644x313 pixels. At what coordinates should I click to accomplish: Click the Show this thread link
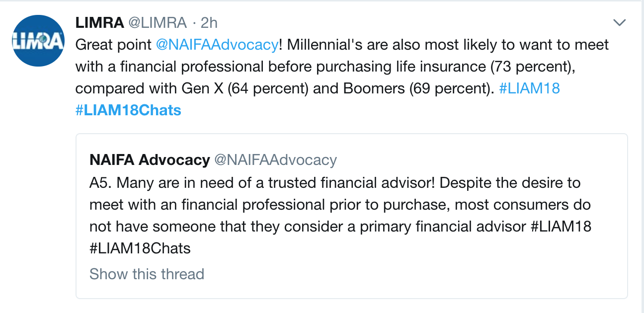147,274
